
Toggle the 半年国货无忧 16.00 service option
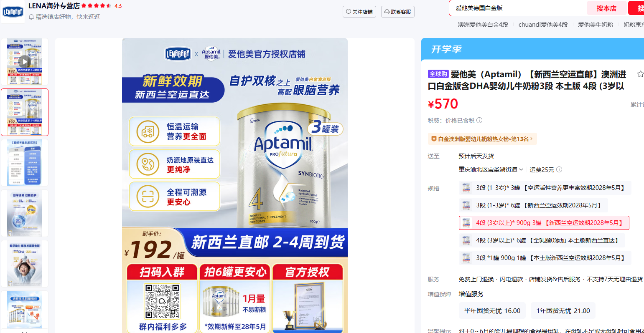(492, 310)
